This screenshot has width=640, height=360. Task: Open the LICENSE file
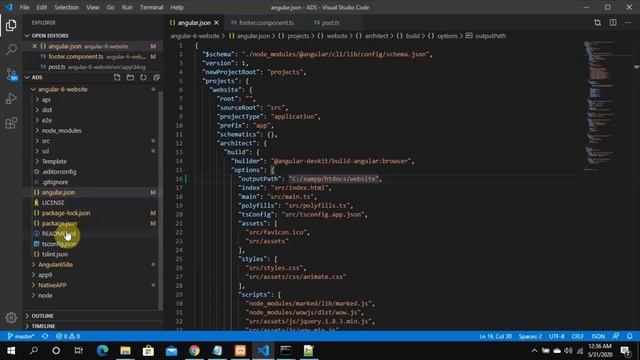(53, 203)
